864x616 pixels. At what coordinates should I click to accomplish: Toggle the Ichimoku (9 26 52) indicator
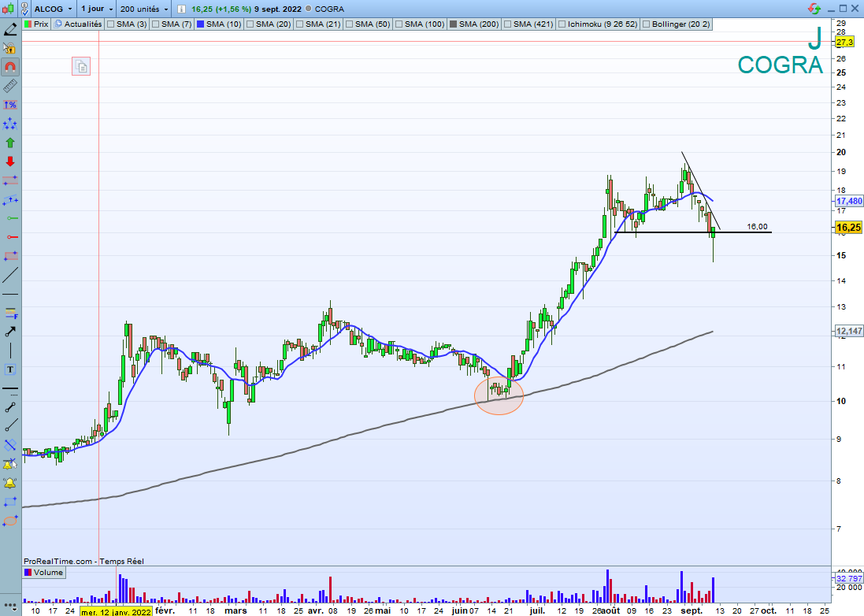tap(598, 24)
